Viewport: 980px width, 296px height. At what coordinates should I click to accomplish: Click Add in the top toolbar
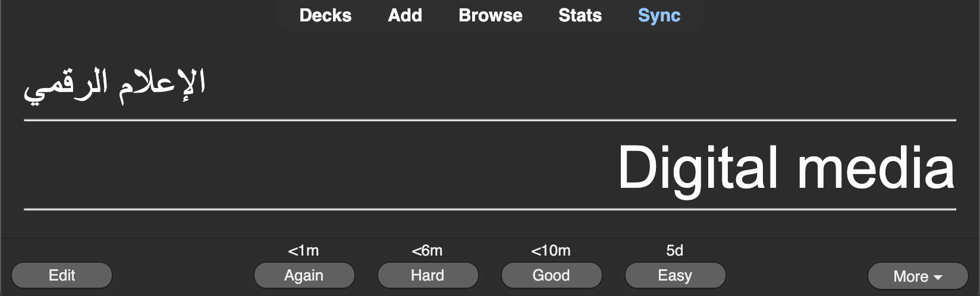[x=405, y=15]
